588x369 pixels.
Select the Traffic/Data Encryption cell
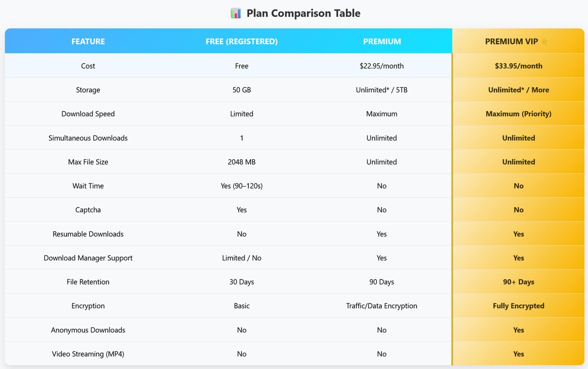tap(381, 306)
